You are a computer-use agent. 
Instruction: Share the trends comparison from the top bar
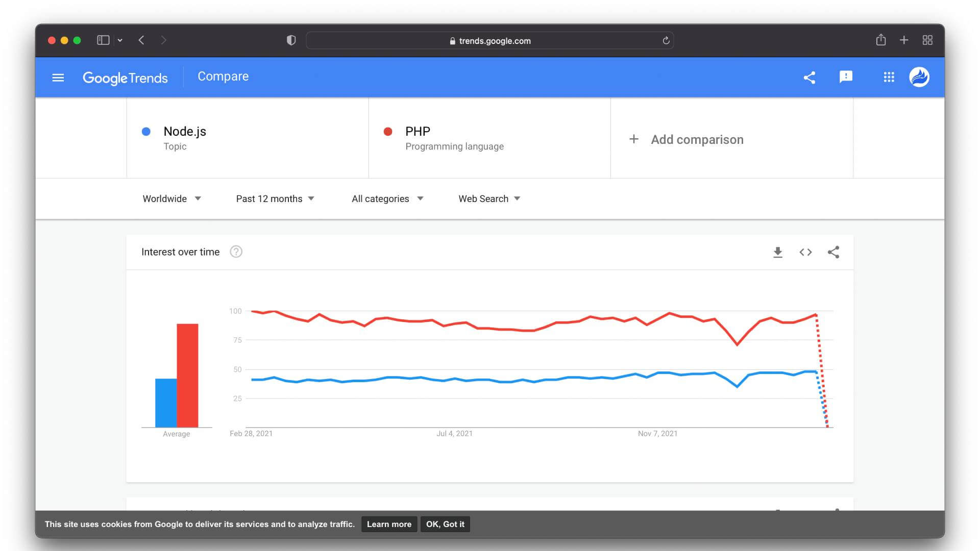click(810, 77)
